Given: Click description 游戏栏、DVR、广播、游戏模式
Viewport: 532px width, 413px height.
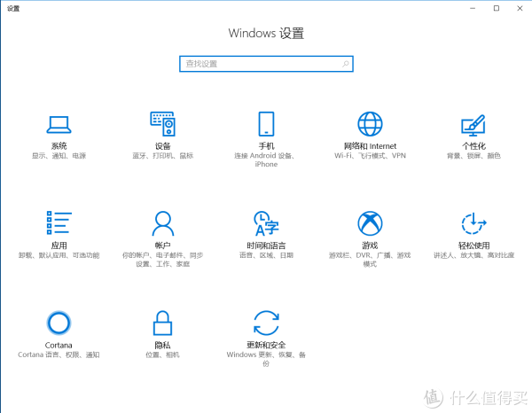Looking at the screenshot, I should point(370,260).
